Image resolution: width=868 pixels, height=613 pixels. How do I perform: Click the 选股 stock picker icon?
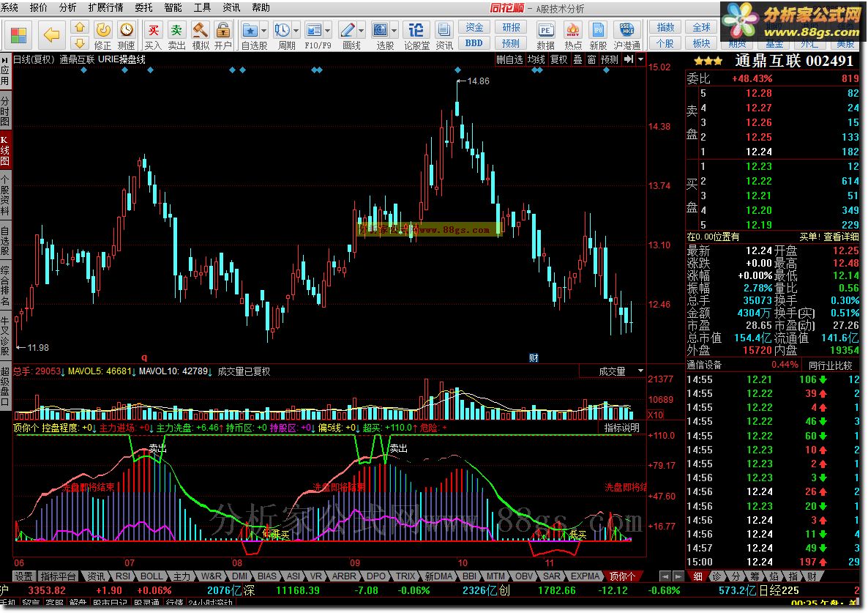[381, 30]
